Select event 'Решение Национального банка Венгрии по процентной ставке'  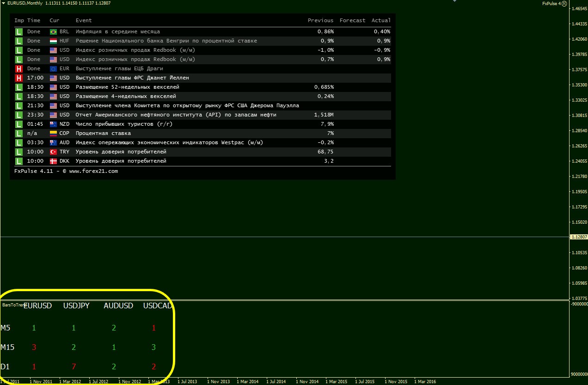coord(166,41)
